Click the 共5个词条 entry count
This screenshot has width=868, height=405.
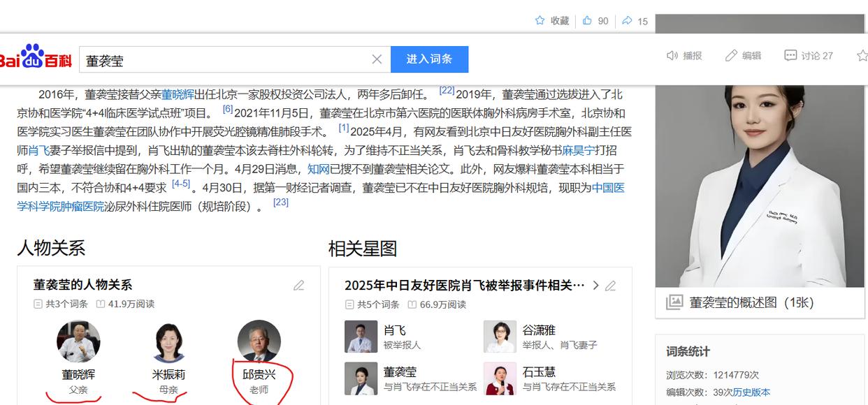[x=378, y=304]
